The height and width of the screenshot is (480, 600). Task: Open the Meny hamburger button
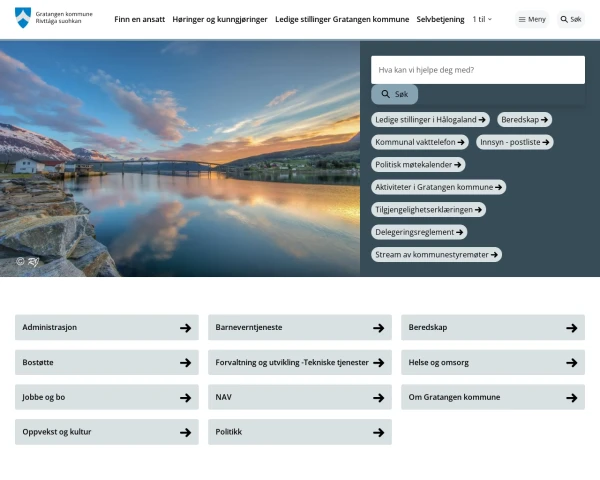click(x=532, y=19)
